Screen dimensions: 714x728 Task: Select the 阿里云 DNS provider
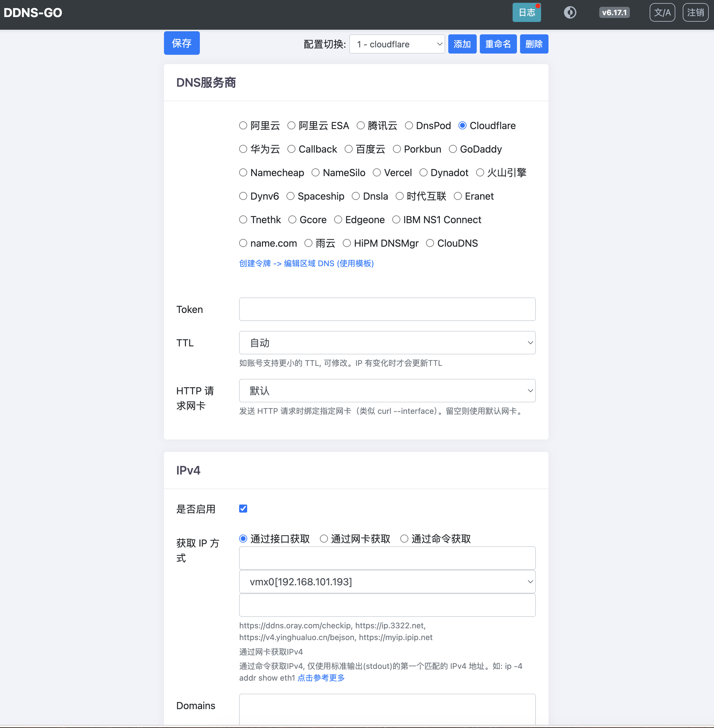coord(243,125)
